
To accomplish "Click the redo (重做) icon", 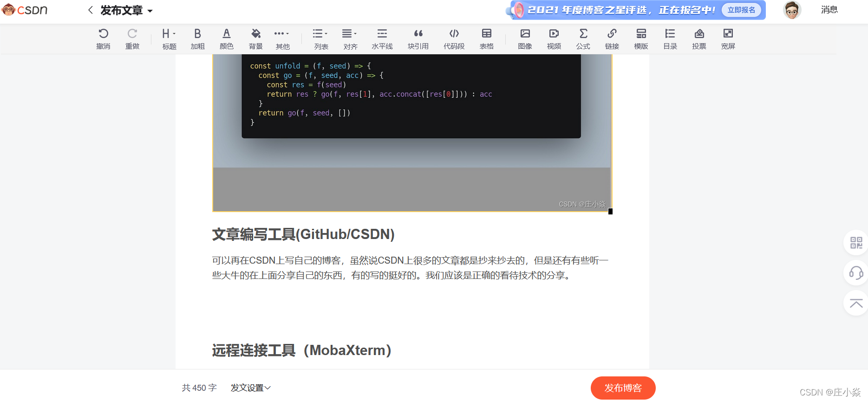I will (x=132, y=39).
